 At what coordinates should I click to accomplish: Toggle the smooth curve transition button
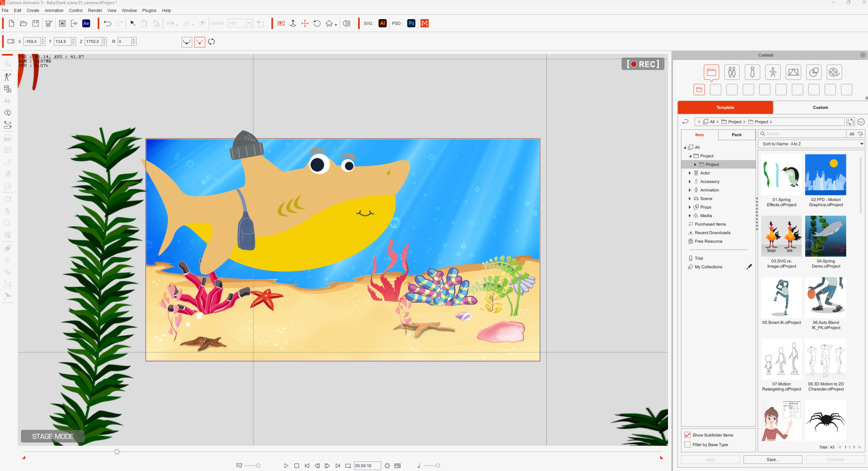(187, 42)
